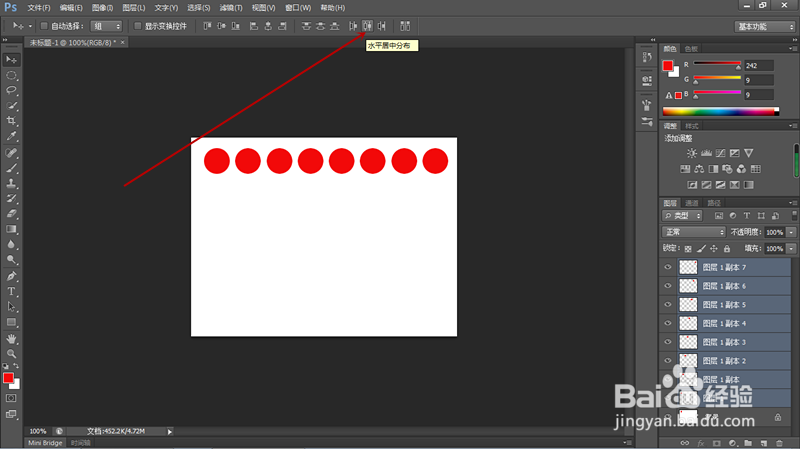This screenshot has height=449, width=800.
Task: Click the 100% zoom level field
Action: [38, 432]
